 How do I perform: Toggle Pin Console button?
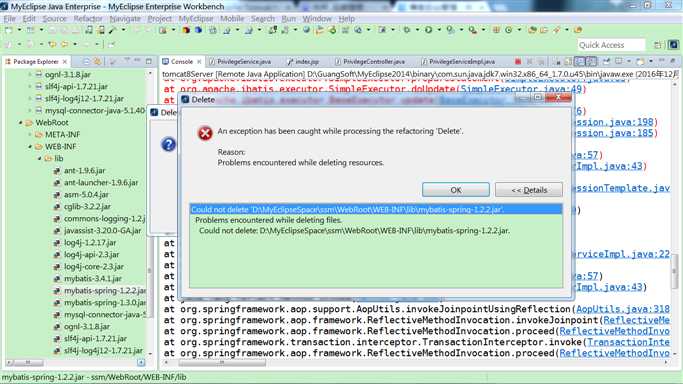pyautogui.click(x=607, y=61)
